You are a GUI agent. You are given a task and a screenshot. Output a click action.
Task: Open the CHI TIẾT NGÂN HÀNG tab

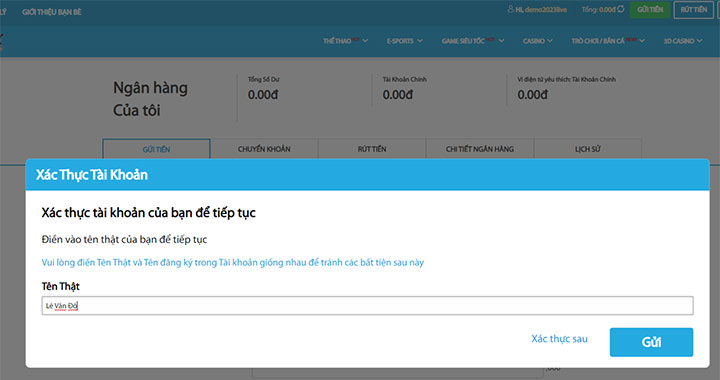click(x=480, y=149)
